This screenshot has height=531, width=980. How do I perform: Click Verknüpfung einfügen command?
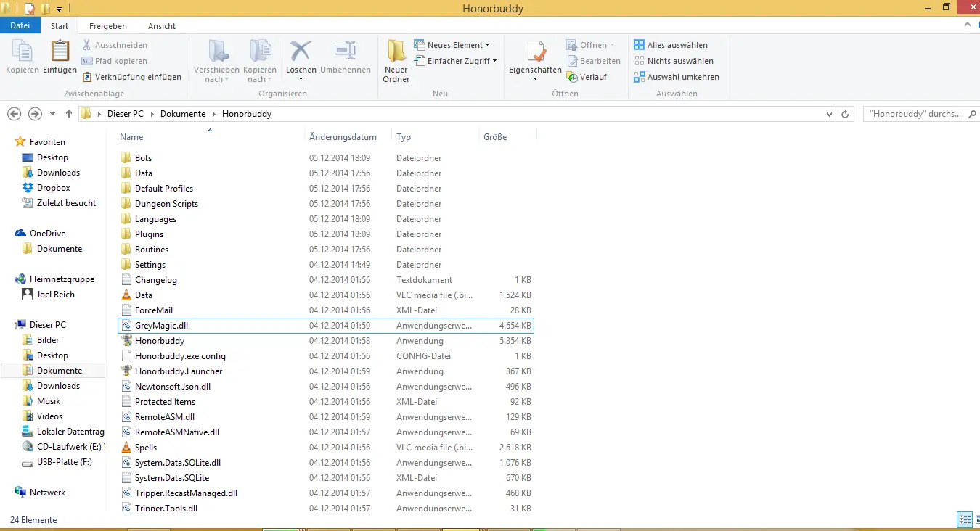click(x=131, y=77)
